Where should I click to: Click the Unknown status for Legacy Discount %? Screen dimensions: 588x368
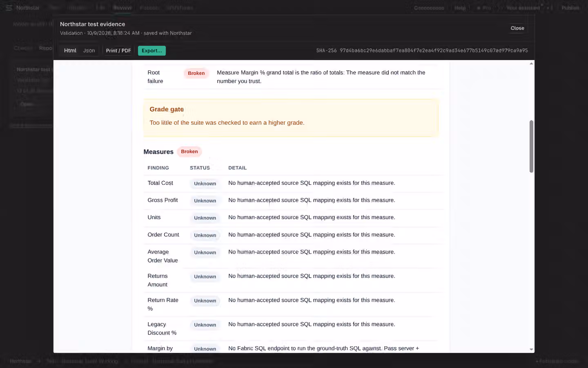(x=205, y=325)
